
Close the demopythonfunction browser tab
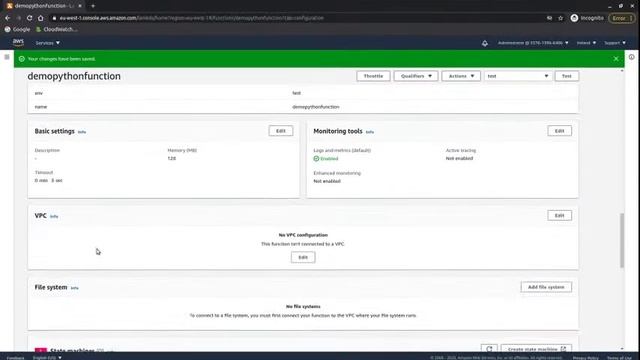coord(80,6)
